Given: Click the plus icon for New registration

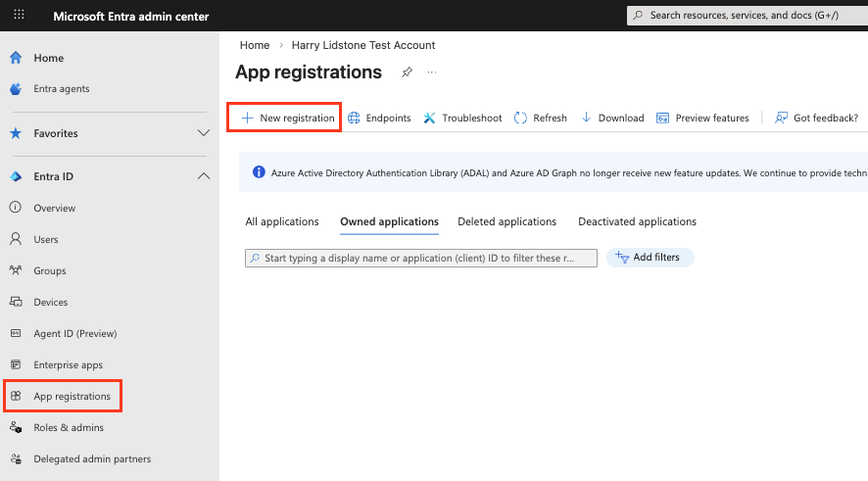Looking at the screenshot, I should click(x=248, y=118).
